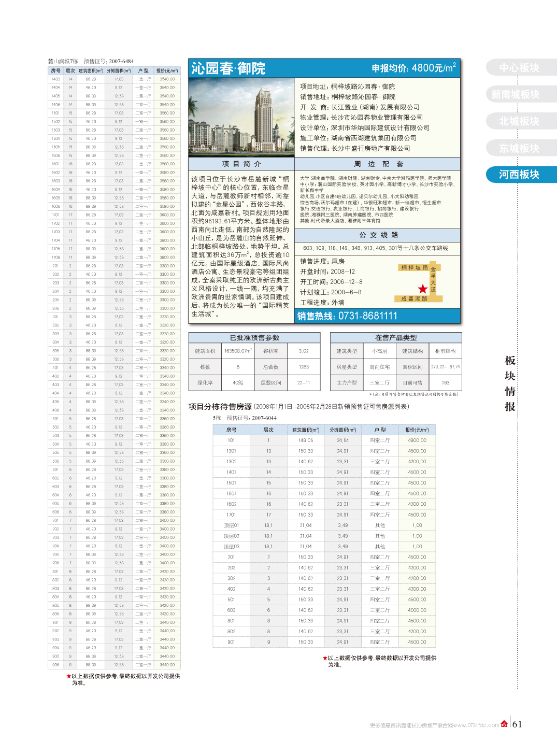Image resolution: width=557 pixels, height=756 pixels.
Task: Click the 项目简介 section header
Action: [241, 164]
